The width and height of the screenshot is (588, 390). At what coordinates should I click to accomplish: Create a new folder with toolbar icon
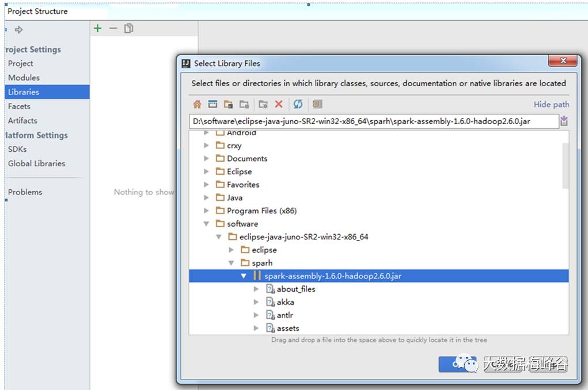tap(263, 104)
